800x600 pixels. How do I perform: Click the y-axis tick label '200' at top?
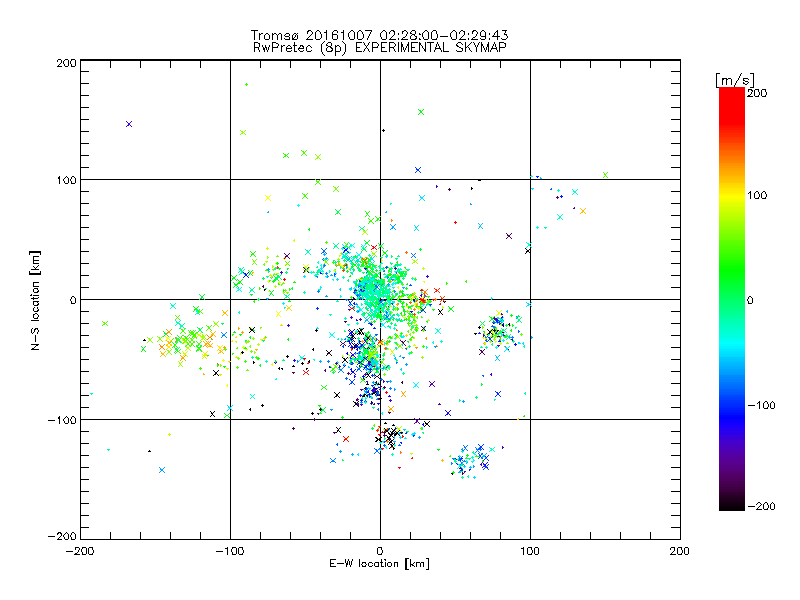(66, 63)
